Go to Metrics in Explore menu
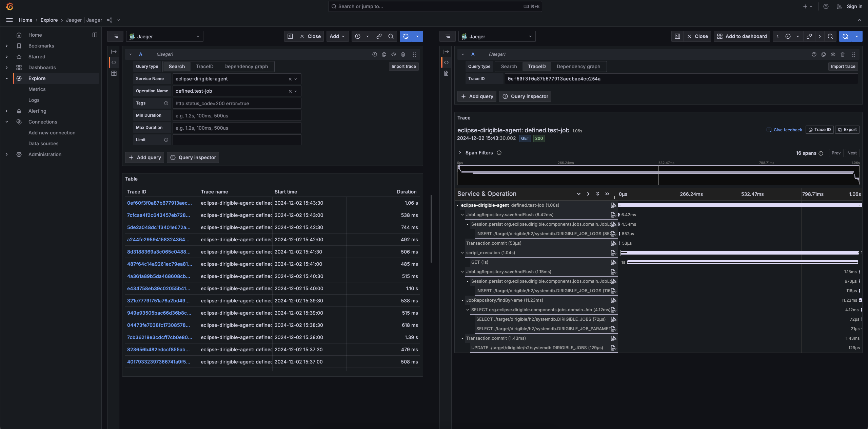This screenshot has height=429, width=868. [x=37, y=89]
